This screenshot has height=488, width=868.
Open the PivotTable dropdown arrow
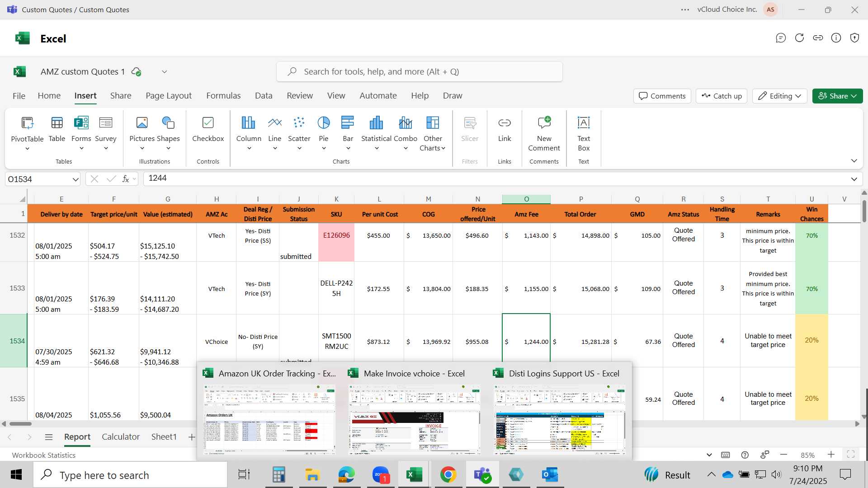27,149
